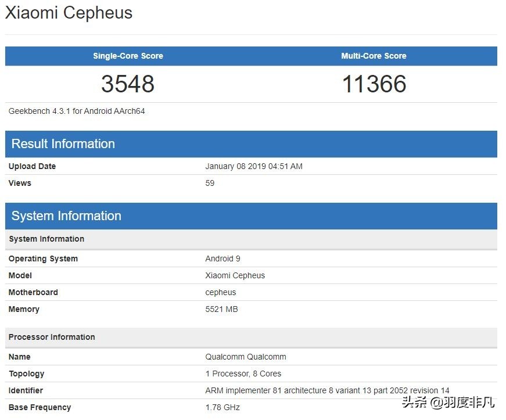The height and width of the screenshot is (420, 506).
Task: Select the "Qualcomm Qualcomm" processor name
Action: pyautogui.click(x=246, y=357)
